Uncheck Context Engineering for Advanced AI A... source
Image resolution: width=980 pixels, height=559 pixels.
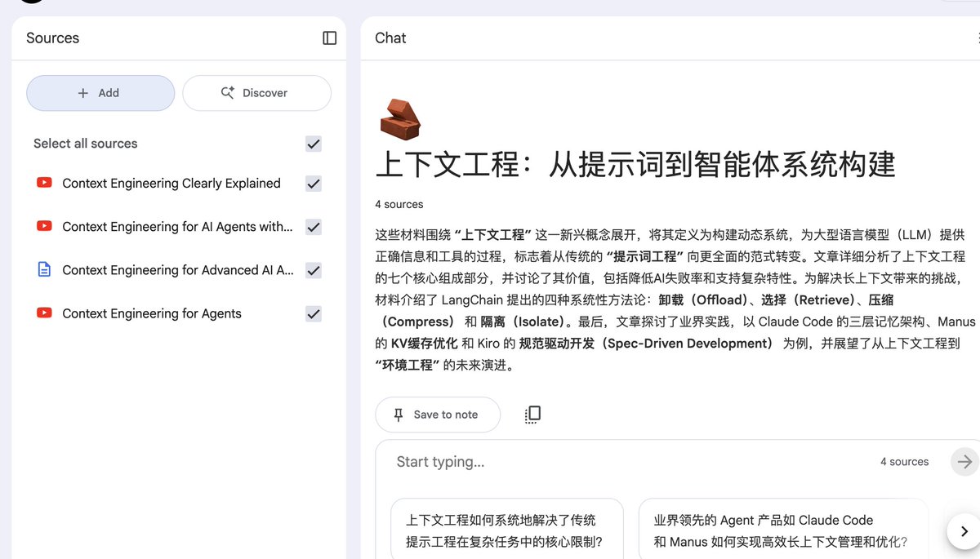(x=314, y=270)
